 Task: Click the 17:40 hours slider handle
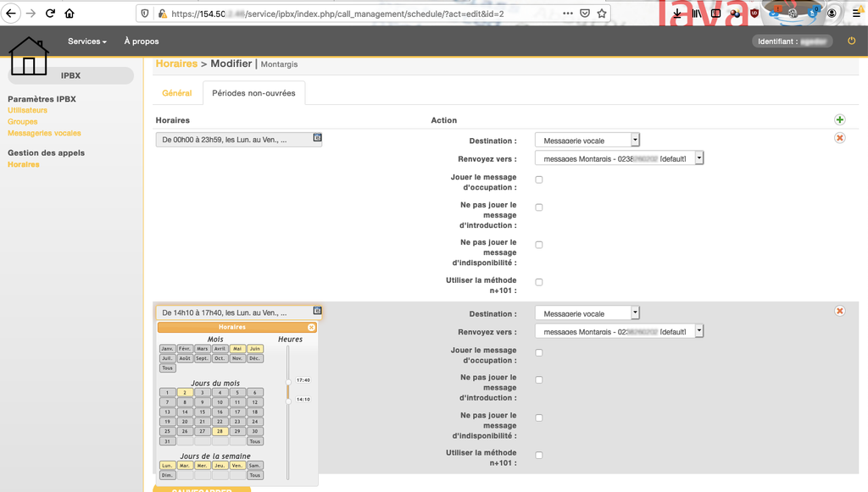coord(288,382)
